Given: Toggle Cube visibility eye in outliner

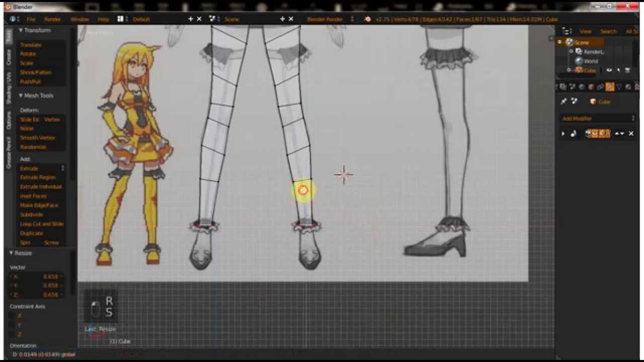Looking at the screenshot, I should 609,70.
